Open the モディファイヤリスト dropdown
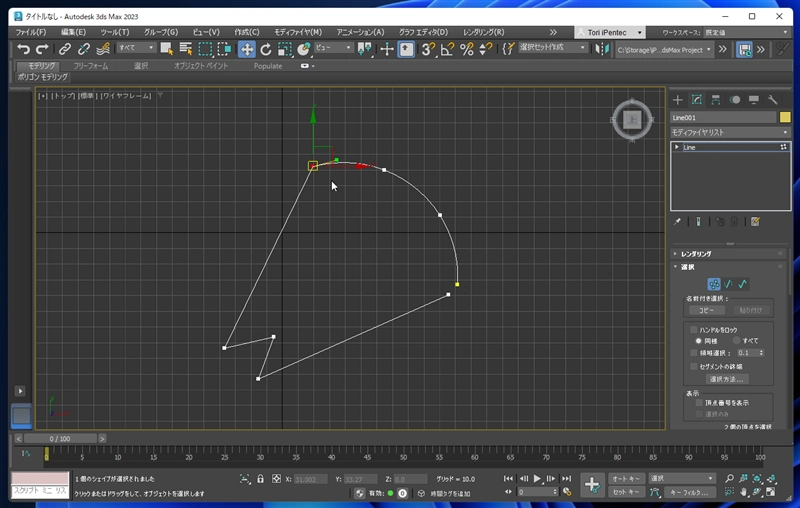The height and width of the screenshot is (508, 800). tap(723, 132)
